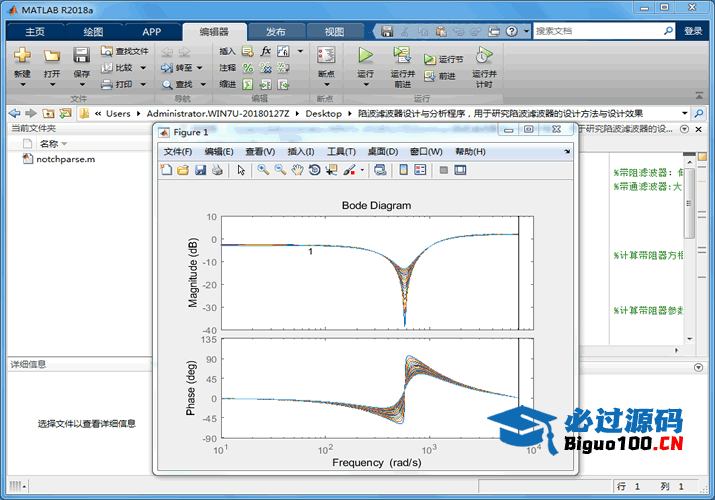The width and height of the screenshot is (715, 500).
Task: Click the print figure icon
Action: pos(216,170)
